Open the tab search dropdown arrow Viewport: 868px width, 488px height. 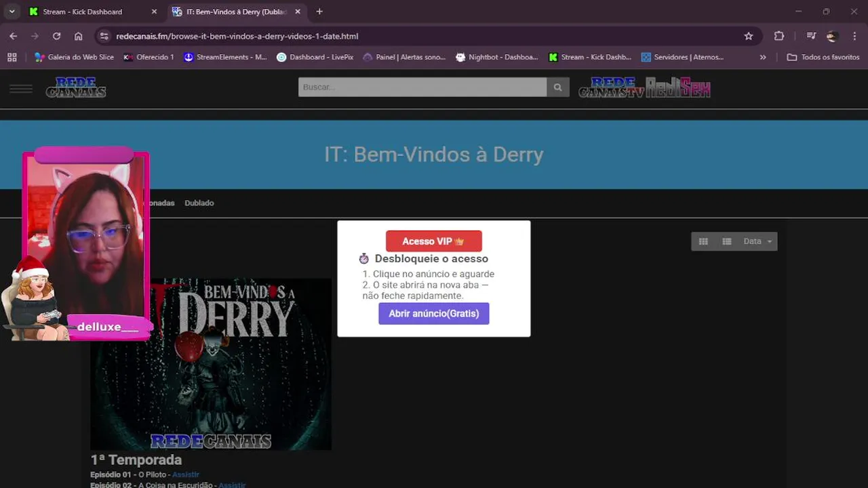point(12,12)
